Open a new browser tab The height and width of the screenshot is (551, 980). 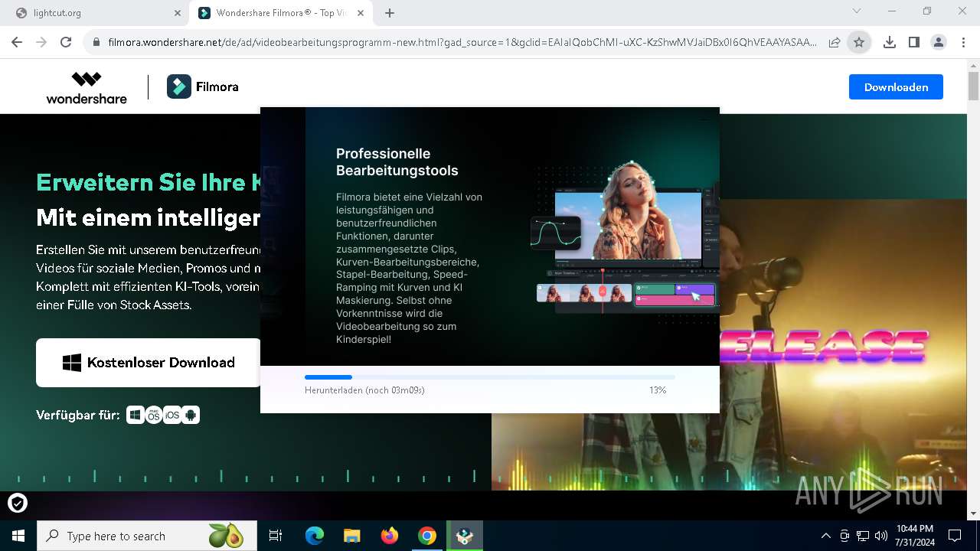390,13
